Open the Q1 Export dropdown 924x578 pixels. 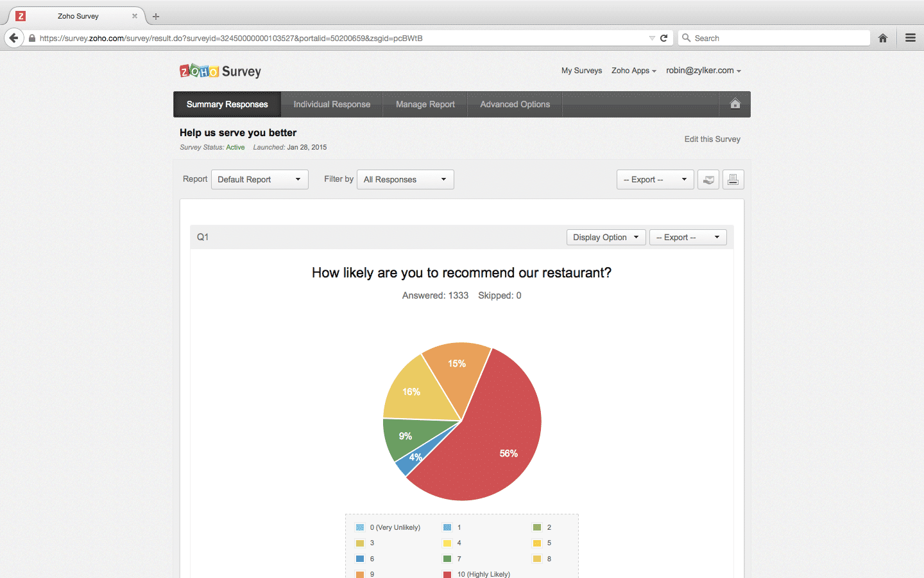pyautogui.click(x=688, y=237)
